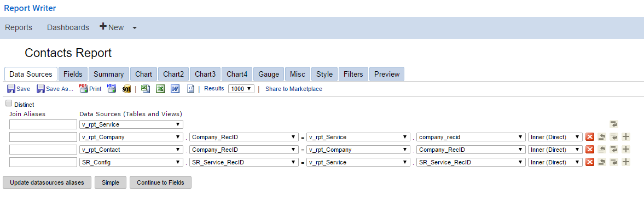Image resolution: width=644 pixels, height=200 pixels.
Task: Open the Dashboards menu item
Action: [68, 27]
